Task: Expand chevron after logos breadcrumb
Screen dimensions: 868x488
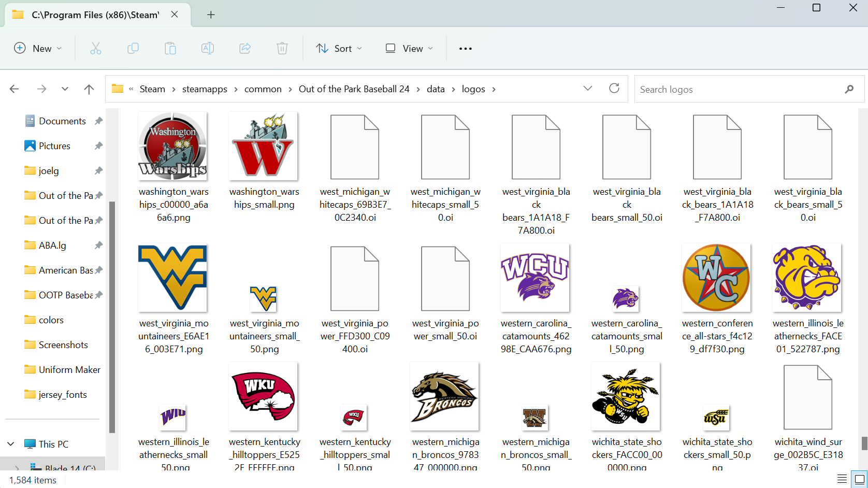Action: 494,89
